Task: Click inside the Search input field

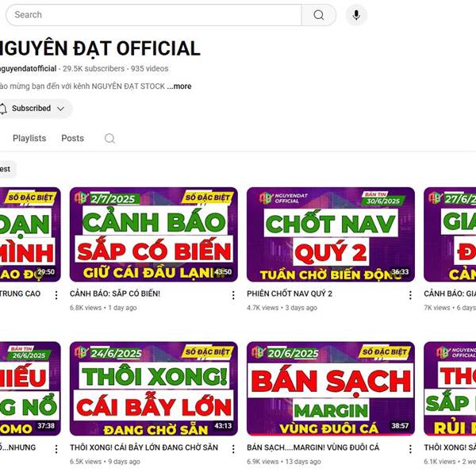Action: click(x=154, y=15)
